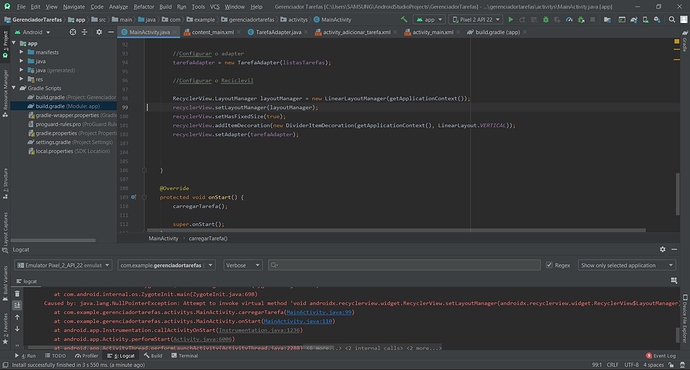This screenshot has height=370, width=690.
Task: Collapse the Gradle Scripts node
Action: coord(14,88)
